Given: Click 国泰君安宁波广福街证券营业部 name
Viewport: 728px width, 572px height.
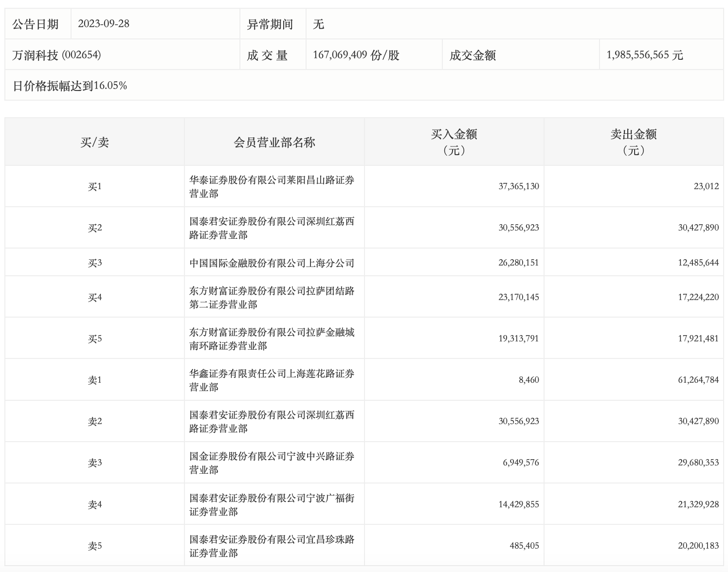Looking at the screenshot, I should pos(272,505).
